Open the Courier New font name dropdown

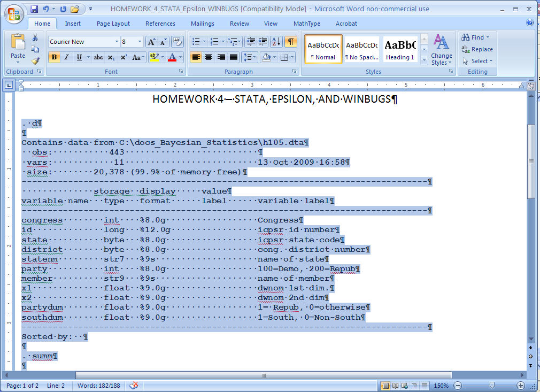pyautogui.click(x=117, y=42)
